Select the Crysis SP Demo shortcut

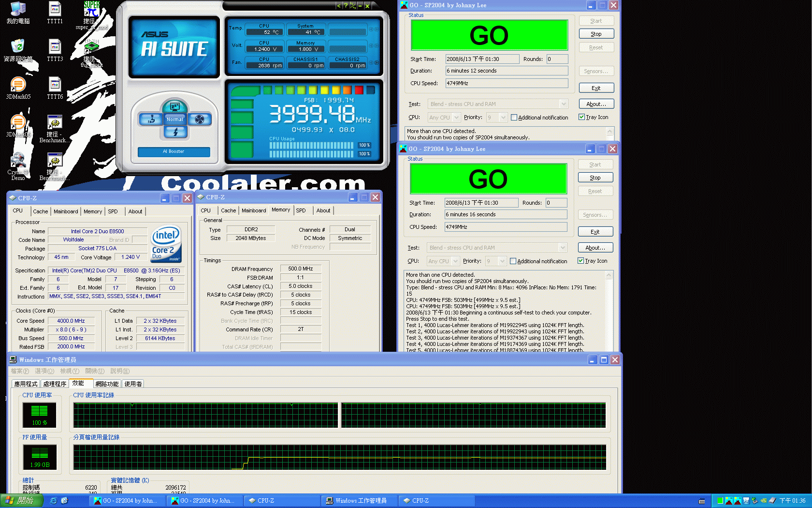point(18,166)
